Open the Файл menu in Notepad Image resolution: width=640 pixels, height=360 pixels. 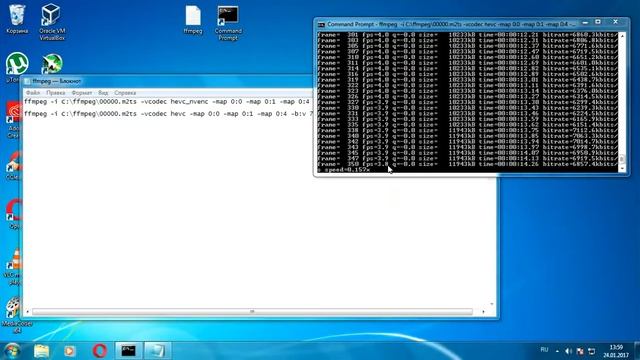[33, 93]
